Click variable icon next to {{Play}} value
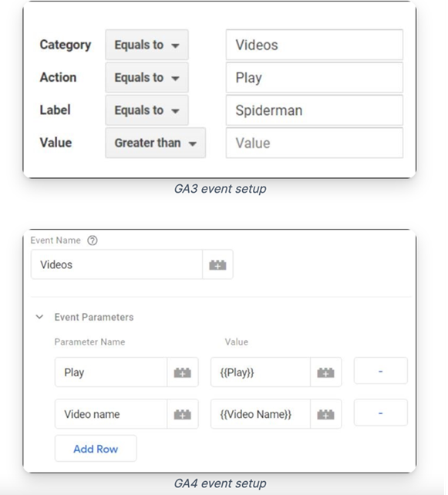 [325, 372]
